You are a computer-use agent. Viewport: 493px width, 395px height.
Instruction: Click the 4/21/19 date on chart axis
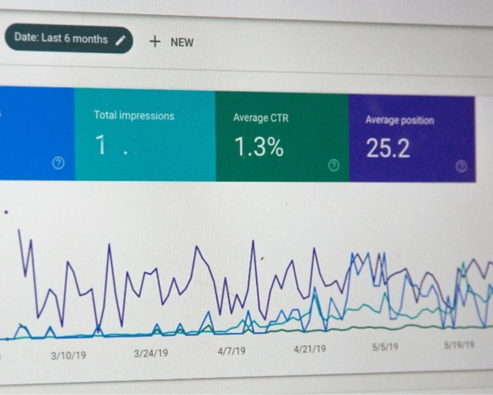pyautogui.click(x=310, y=349)
